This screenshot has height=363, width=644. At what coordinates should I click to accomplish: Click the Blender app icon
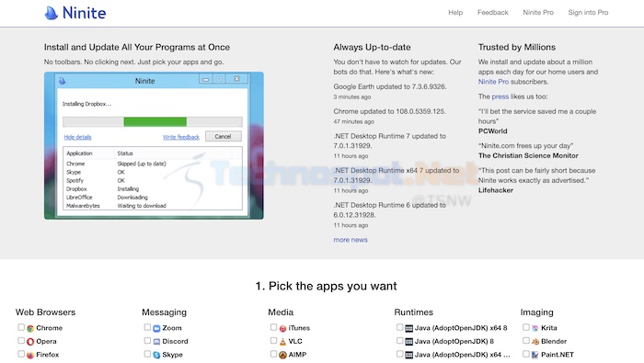(x=535, y=341)
